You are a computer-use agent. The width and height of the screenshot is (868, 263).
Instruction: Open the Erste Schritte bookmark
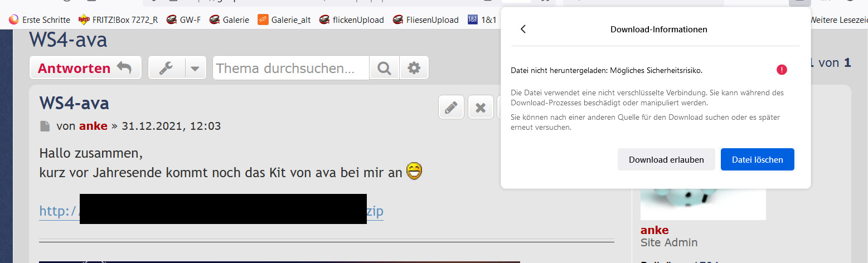pyautogui.click(x=40, y=20)
